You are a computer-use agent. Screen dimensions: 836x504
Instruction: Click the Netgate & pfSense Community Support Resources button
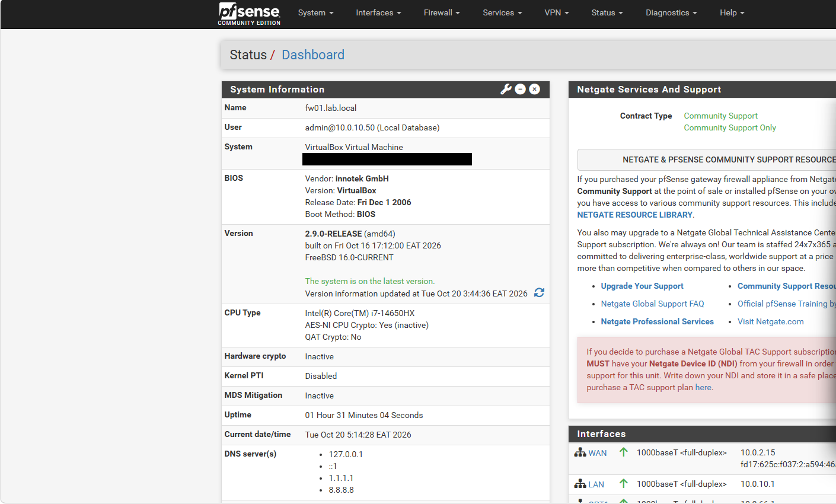coord(707,160)
